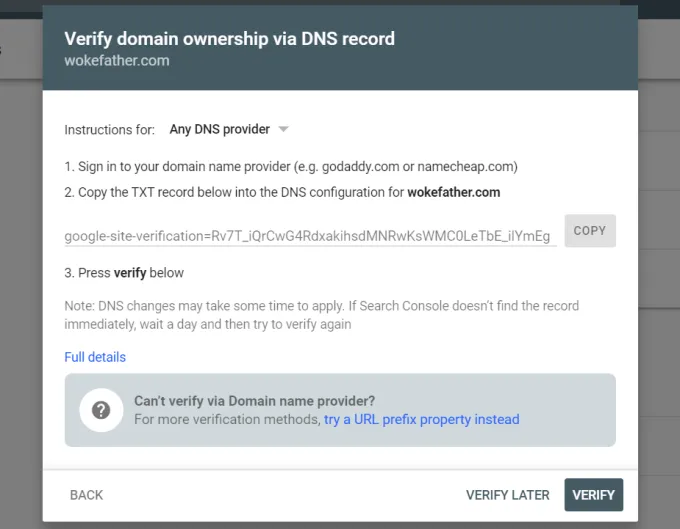
Task: Follow the try a URL prefix property link
Action: point(421,419)
